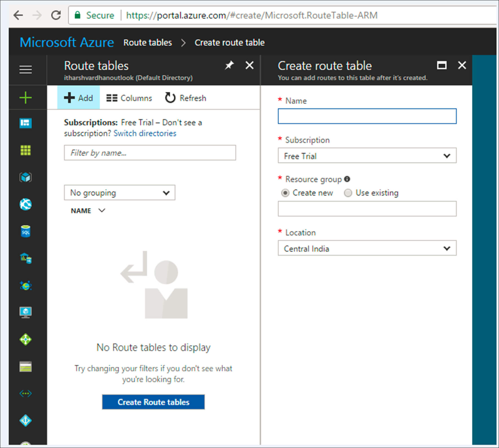Open Azure Cosmos DB planet icon
The height and width of the screenshot is (448, 499).
[26, 286]
